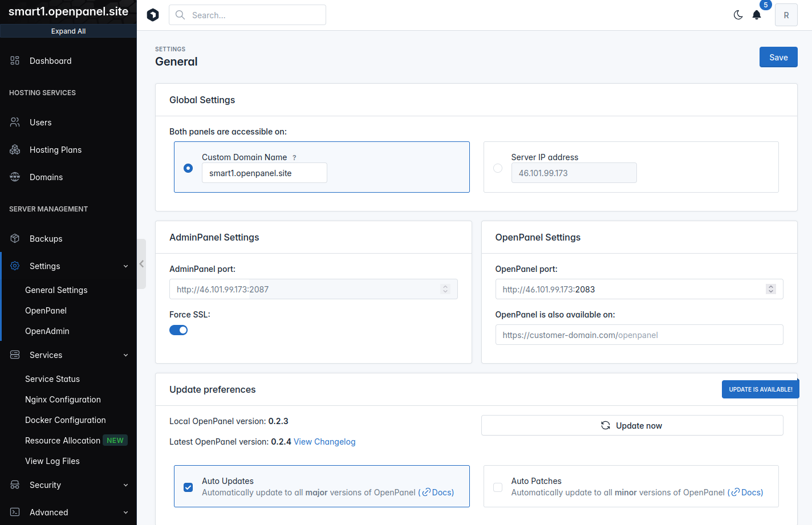Viewport: 812px width, 525px height.
Task: Select the Server IP address radio option
Action: [498, 168]
